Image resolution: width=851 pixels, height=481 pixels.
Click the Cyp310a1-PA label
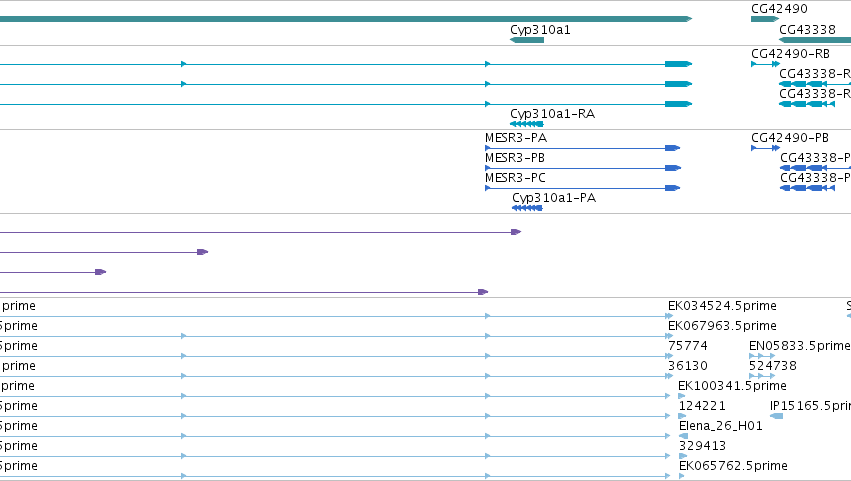[554, 198]
